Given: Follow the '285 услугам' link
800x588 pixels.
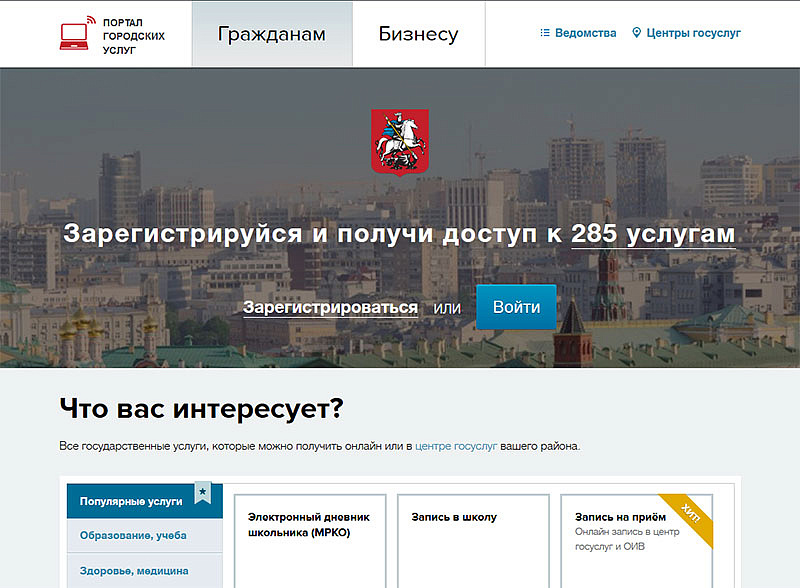Looking at the screenshot, I should pyautogui.click(x=653, y=234).
